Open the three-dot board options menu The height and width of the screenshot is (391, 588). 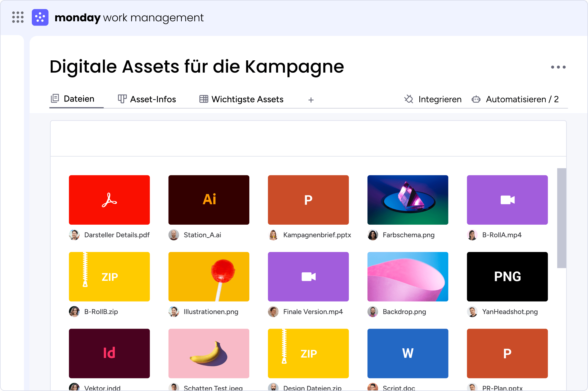558,67
